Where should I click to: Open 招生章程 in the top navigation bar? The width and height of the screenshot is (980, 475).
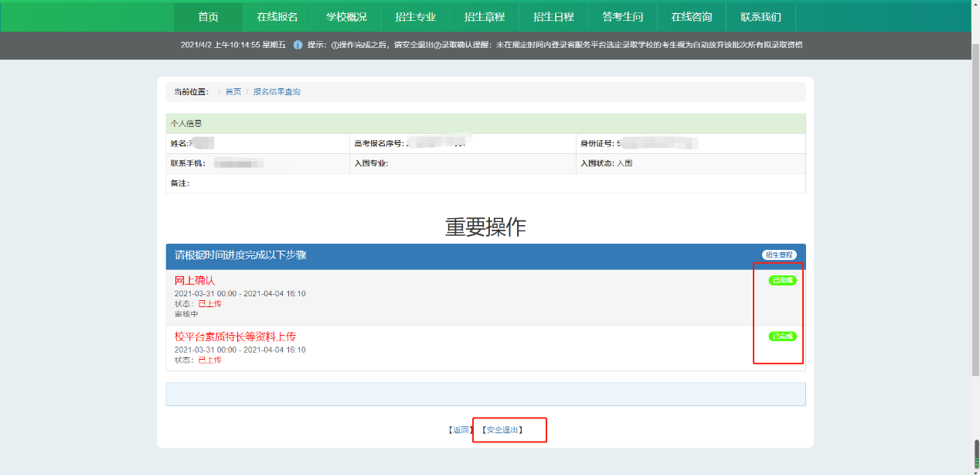tap(485, 17)
